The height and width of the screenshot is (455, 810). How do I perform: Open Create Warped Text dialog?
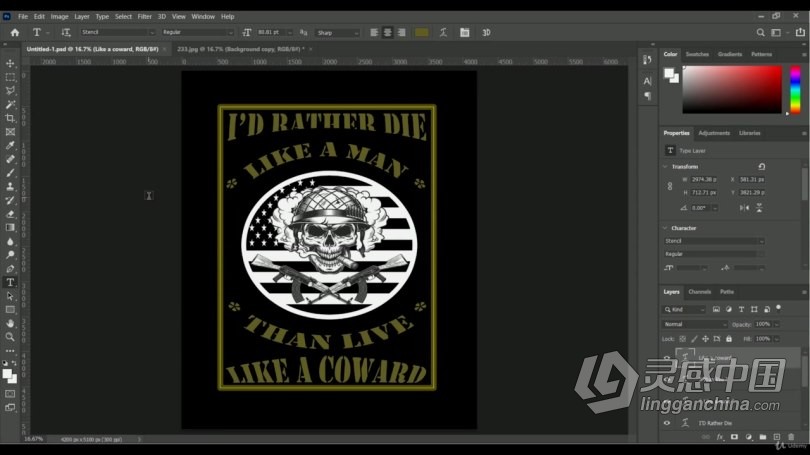pos(443,33)
